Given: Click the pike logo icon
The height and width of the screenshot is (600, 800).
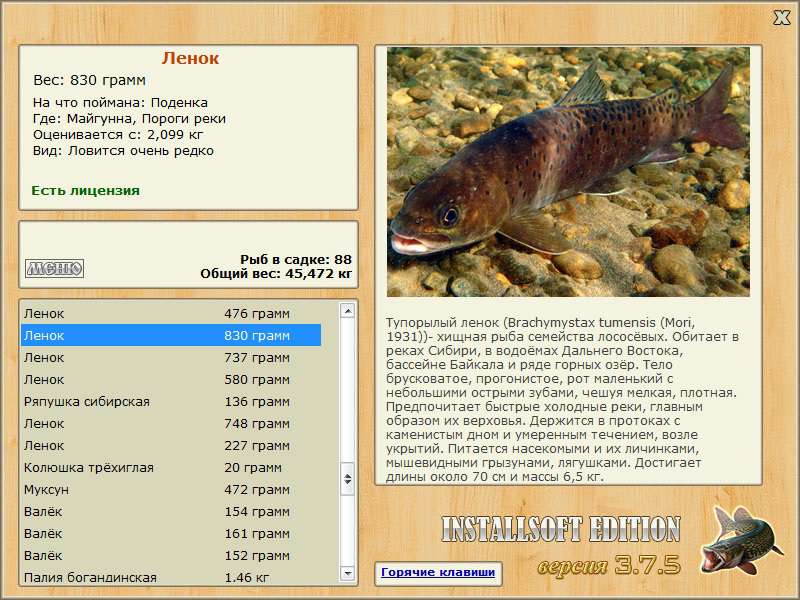Looking at the screenshot, I should click(x=740, y=540).
